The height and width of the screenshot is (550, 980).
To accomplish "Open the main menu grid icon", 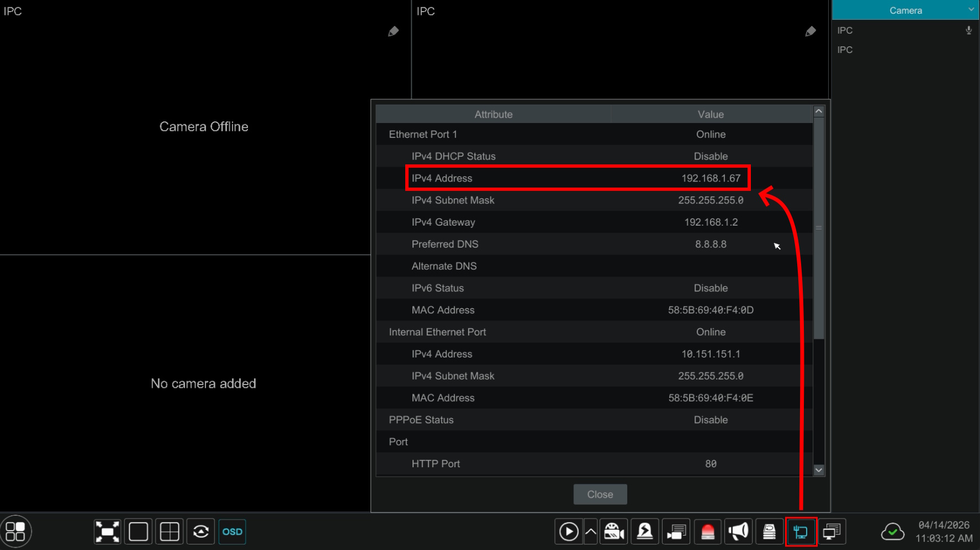I will click(x=15, y=532).
